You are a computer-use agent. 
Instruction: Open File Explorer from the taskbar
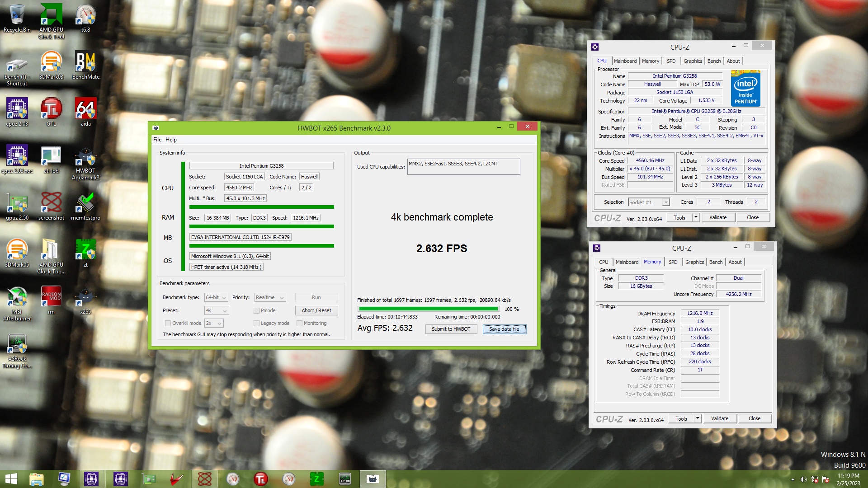[x=36, y=479]
